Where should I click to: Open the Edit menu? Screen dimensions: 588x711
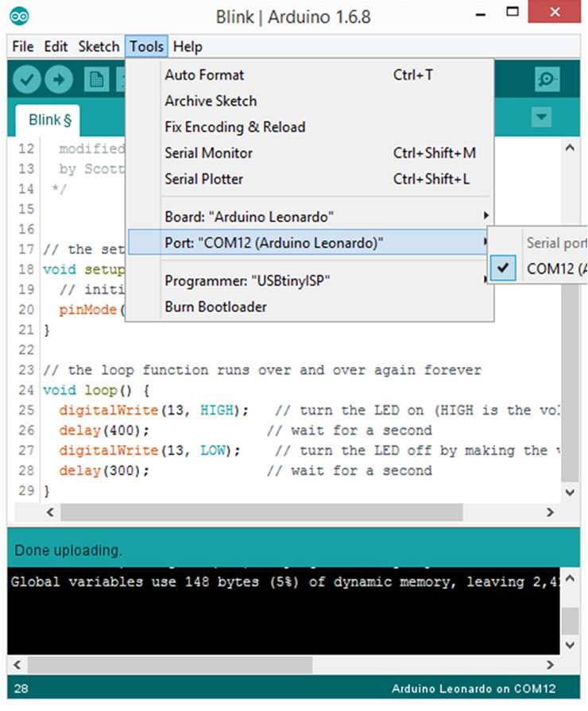[x=56, y=47]
